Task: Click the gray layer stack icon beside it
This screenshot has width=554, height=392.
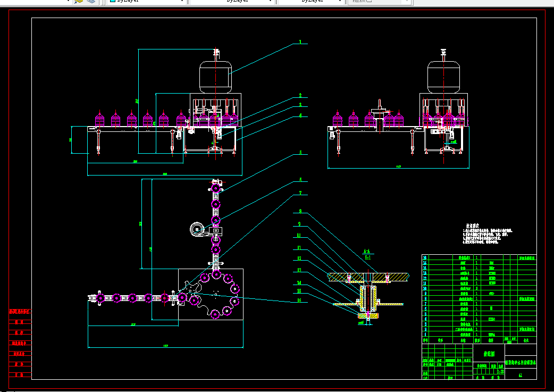Action: [x=91, y=1]
